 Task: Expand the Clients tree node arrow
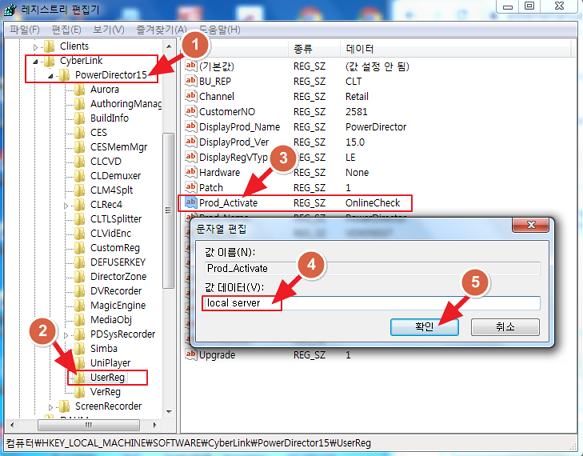(36, 47)
